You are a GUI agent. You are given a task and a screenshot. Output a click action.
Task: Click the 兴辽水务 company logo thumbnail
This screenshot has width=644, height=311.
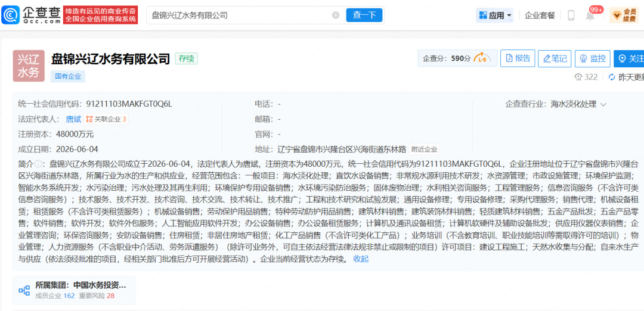point(29,66)
